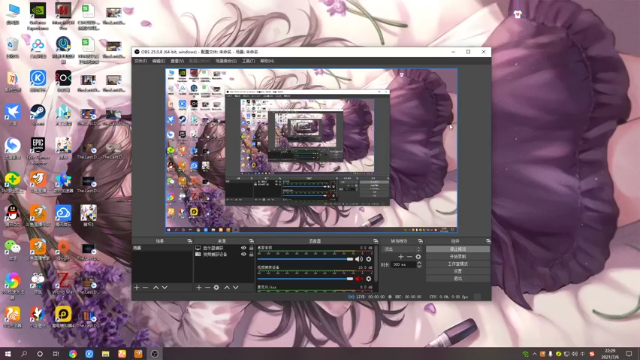
Task: Pop out the Scene Transitions dock with its float icon
Action: point(420,241)
